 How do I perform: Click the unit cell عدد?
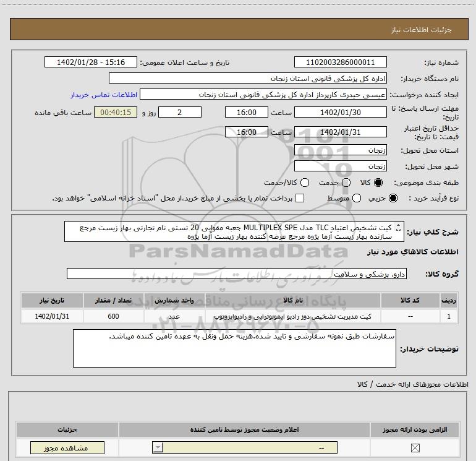point(174,316)
